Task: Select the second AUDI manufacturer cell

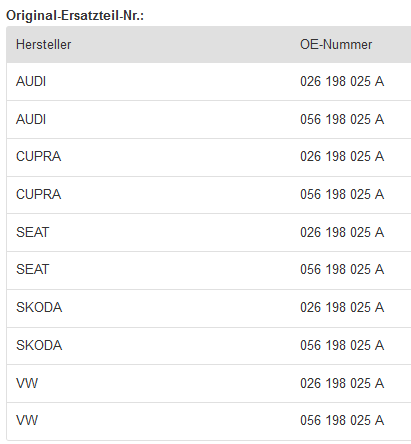Action: (31, 119)
